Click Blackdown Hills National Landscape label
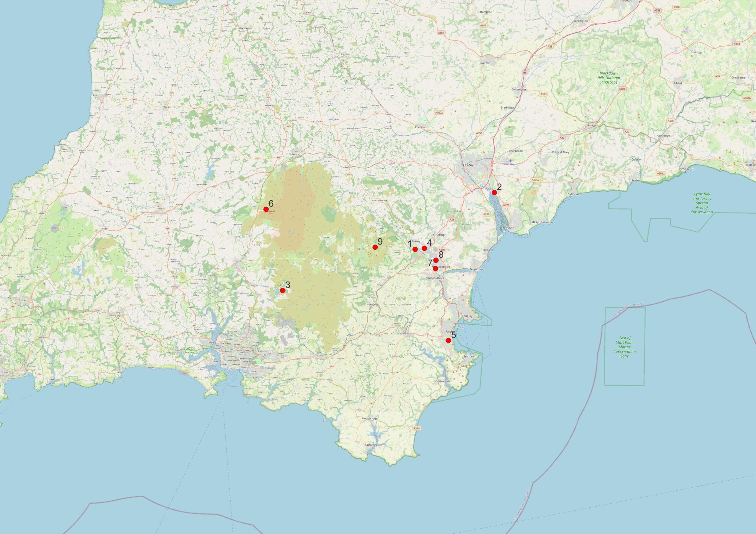 [608, 78]
